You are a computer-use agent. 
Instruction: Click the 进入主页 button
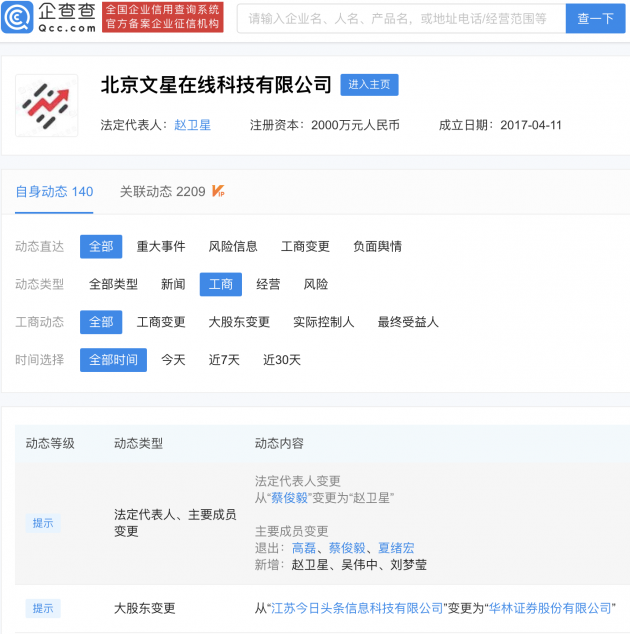pyautogui.click(x=369, y=85)
